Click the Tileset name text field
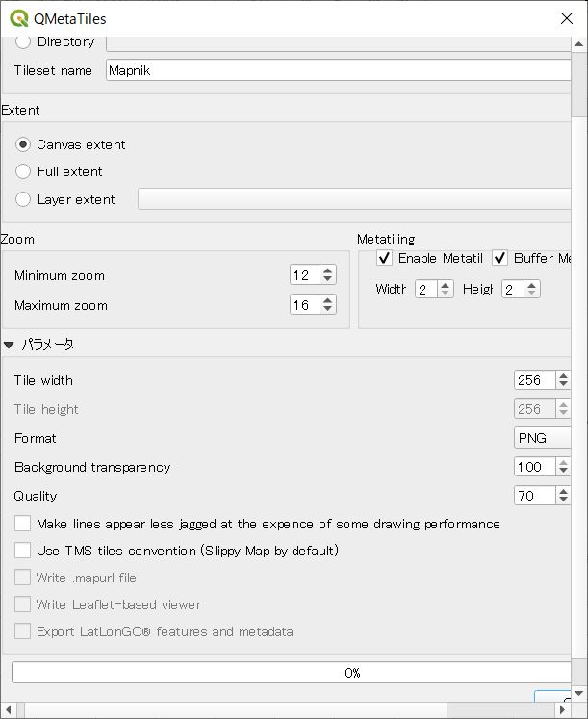 pos(337,70)
